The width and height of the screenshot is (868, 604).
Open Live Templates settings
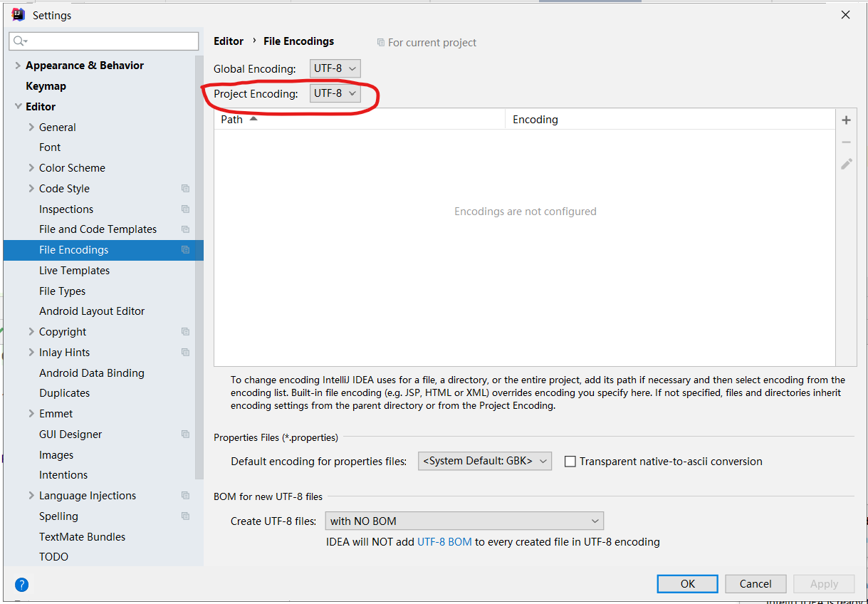(74, 271)
